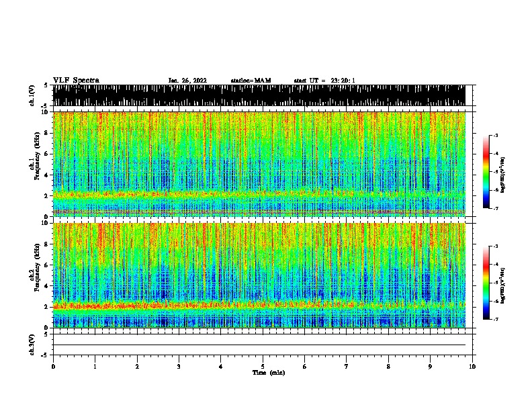This screenshot has width=532, height=411.
Task: Click the "6" tick on the time axis
Action: pos(305,366)
